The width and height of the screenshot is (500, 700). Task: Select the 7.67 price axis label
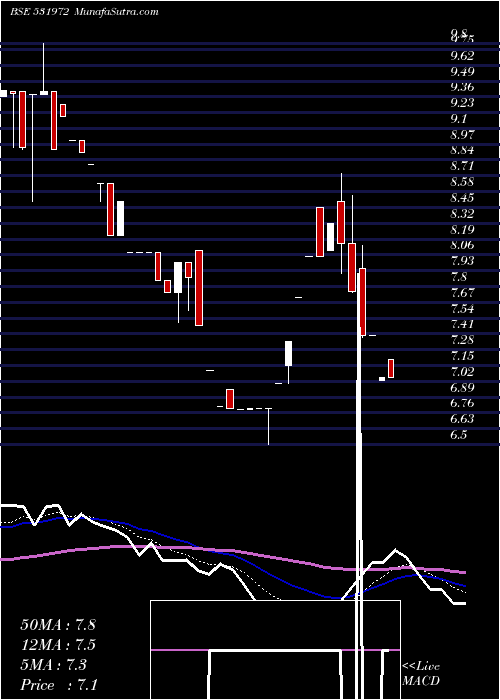(462, 293)
